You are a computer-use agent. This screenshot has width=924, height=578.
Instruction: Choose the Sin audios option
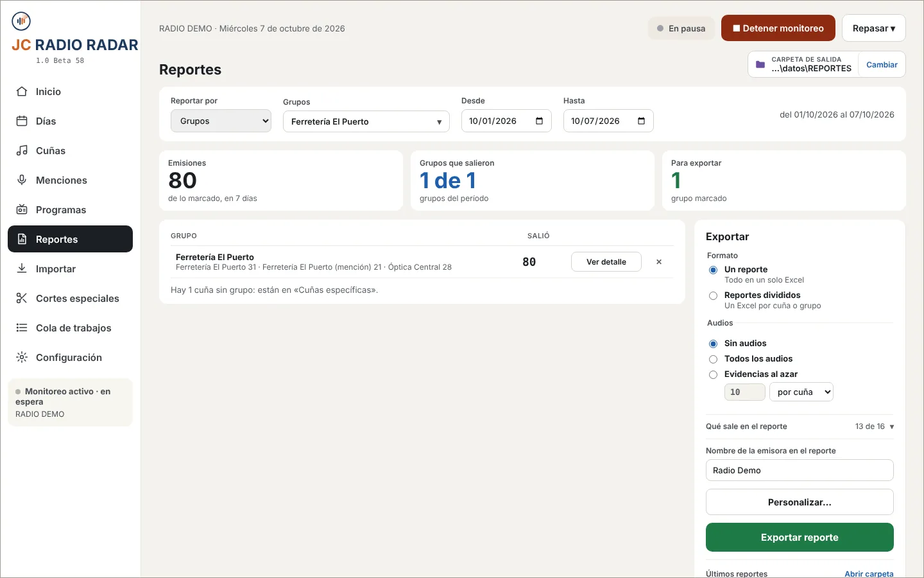click(x=713, y=344)
